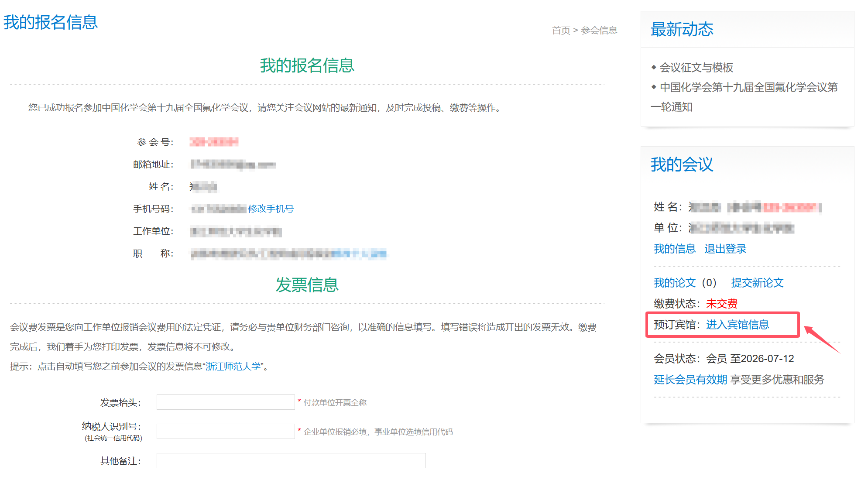Click the blue 我的报名信息 page title

coord(51,22)
